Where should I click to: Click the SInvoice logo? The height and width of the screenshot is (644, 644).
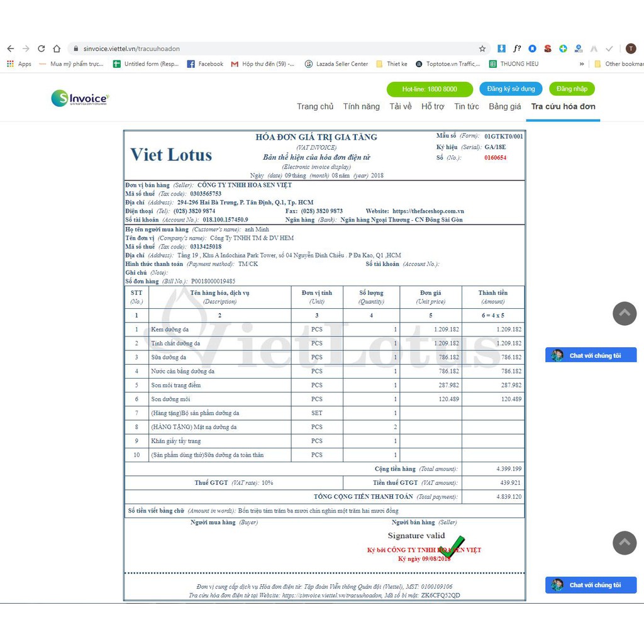click(x=80, y=98)
